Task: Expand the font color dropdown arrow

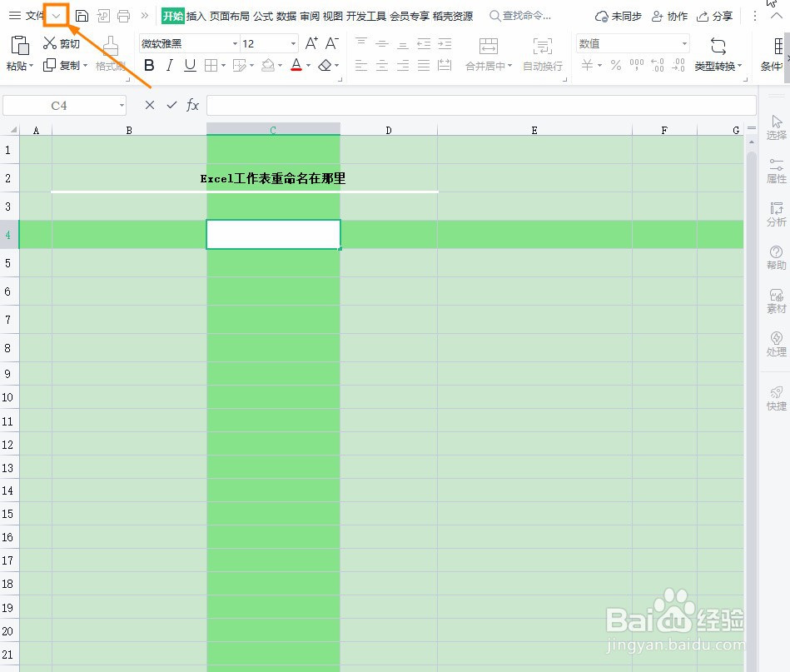Action: pos(308,66)
